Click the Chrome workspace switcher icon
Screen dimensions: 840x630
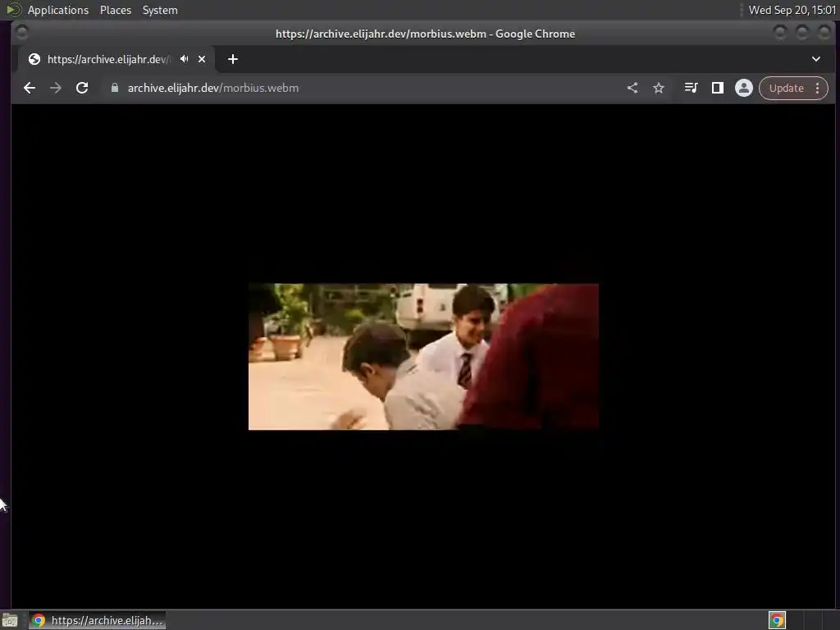click(778, 620)
